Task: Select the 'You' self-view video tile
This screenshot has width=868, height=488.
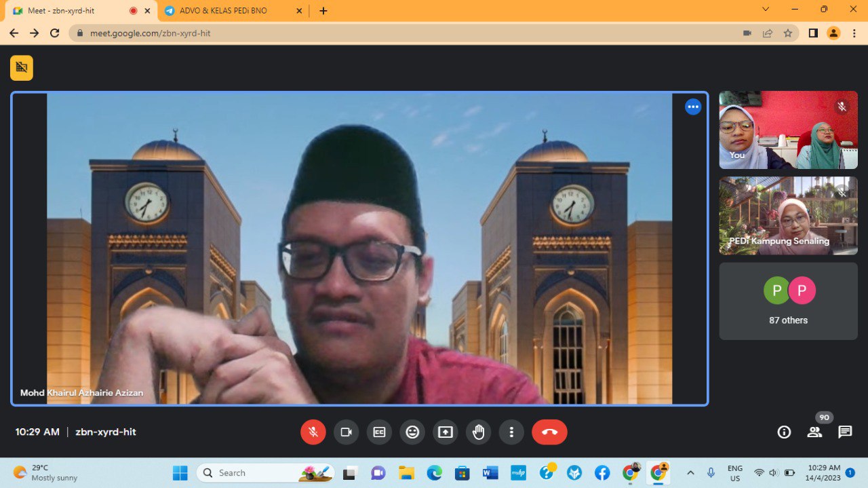Action: (789, 130)
